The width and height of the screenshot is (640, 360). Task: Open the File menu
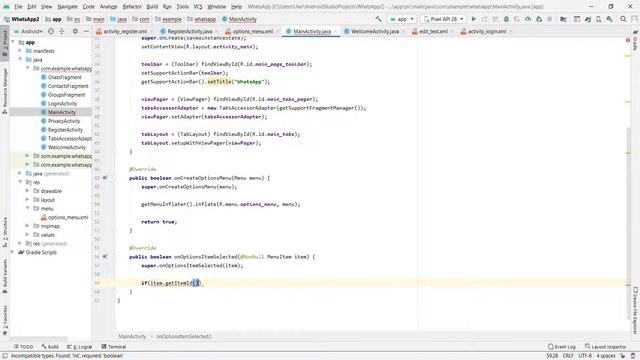coord(18,7)
